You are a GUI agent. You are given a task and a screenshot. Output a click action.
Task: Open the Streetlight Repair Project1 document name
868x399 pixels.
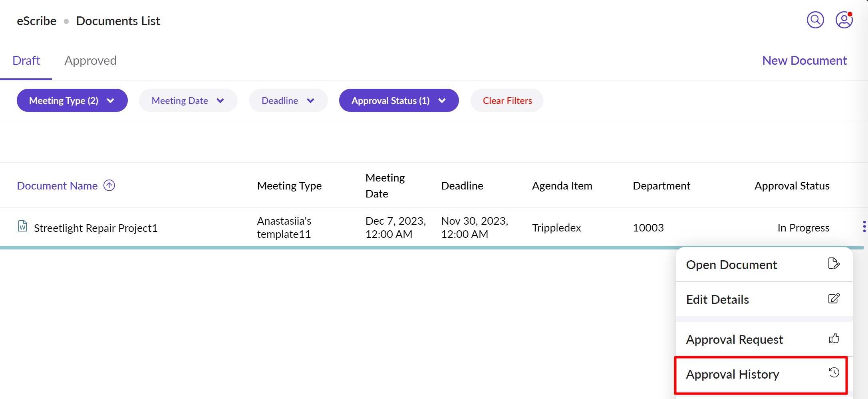95,228
